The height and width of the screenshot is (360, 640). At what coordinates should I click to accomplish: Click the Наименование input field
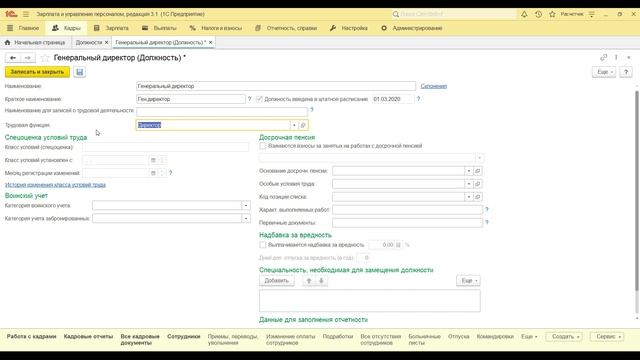[276, 86]
